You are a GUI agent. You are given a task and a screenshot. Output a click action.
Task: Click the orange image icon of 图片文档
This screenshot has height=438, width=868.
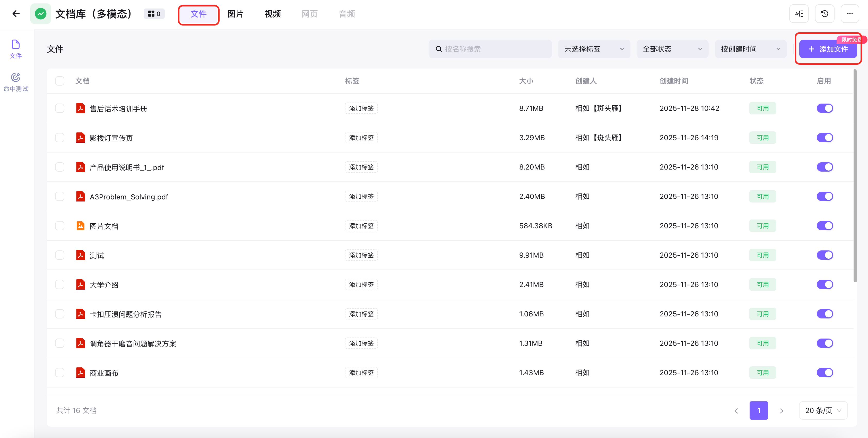click(x=80, y=226)
